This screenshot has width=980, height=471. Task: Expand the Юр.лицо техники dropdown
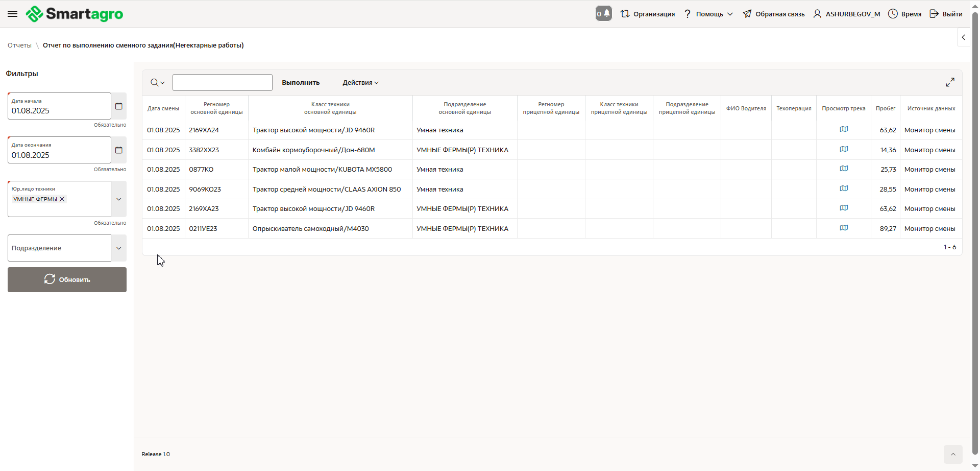click(x=119, y=199)
